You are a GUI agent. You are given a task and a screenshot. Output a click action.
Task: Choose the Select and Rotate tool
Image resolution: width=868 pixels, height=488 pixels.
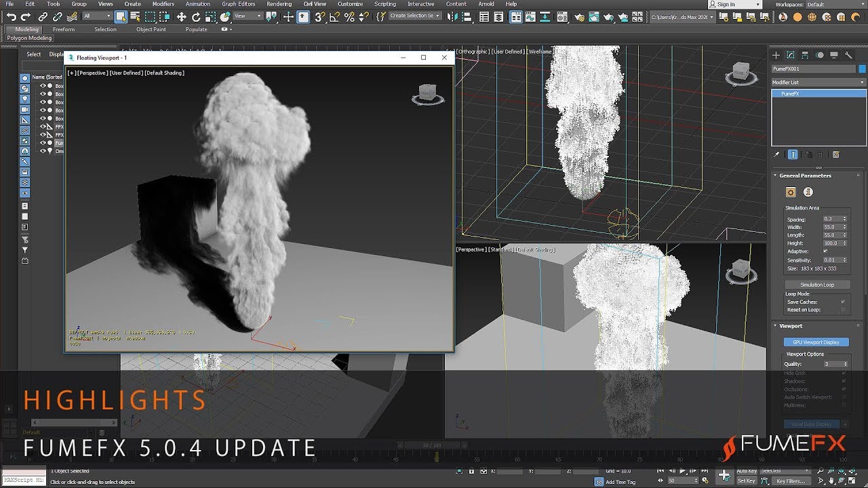(196, 16)
